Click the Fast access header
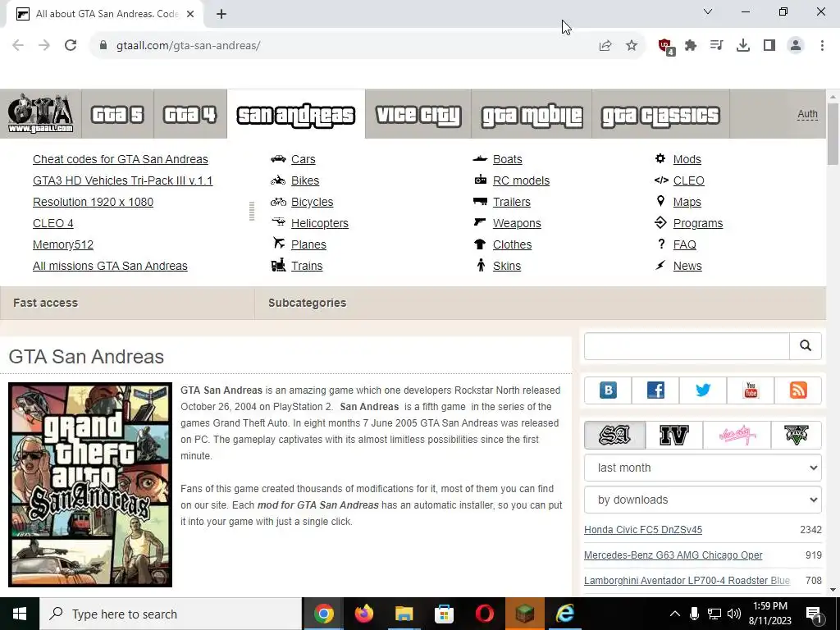This screenshot has width=840, height=630. click(46, 303)
